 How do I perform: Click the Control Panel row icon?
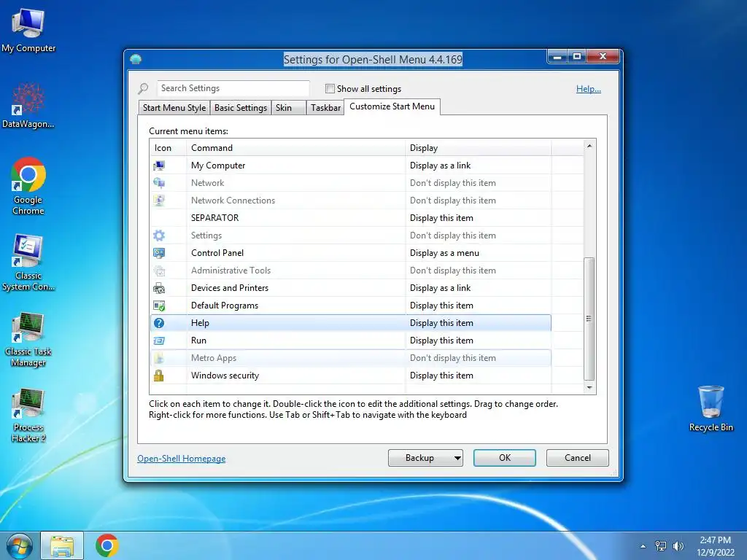pyautogui.click(x=159, y=253)
